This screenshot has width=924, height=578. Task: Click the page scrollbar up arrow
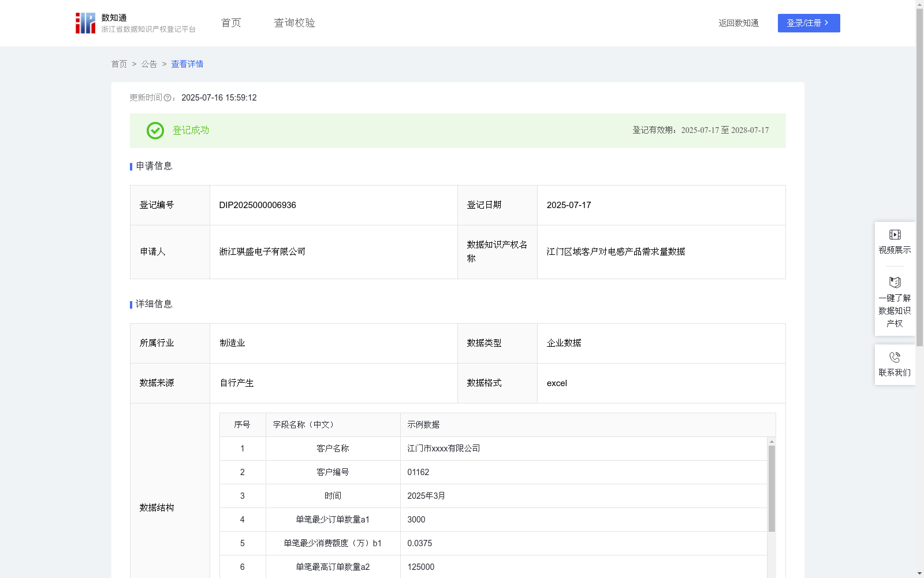(919, 4)
